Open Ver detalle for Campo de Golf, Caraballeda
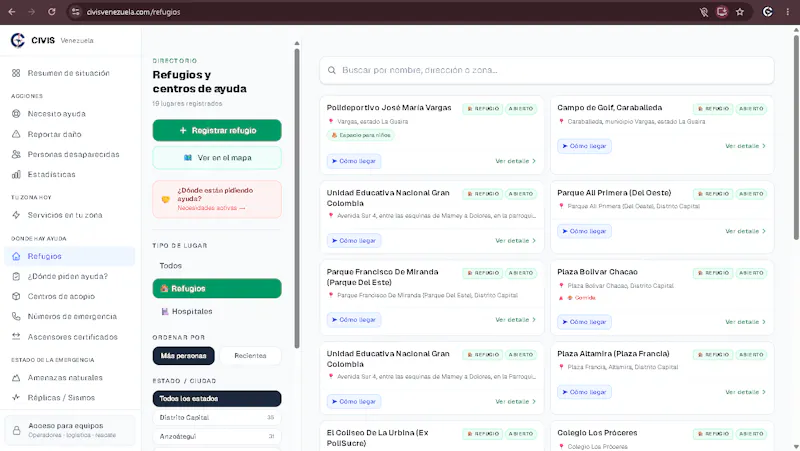The width and height of the screenshot is (800, 451). 745,146
